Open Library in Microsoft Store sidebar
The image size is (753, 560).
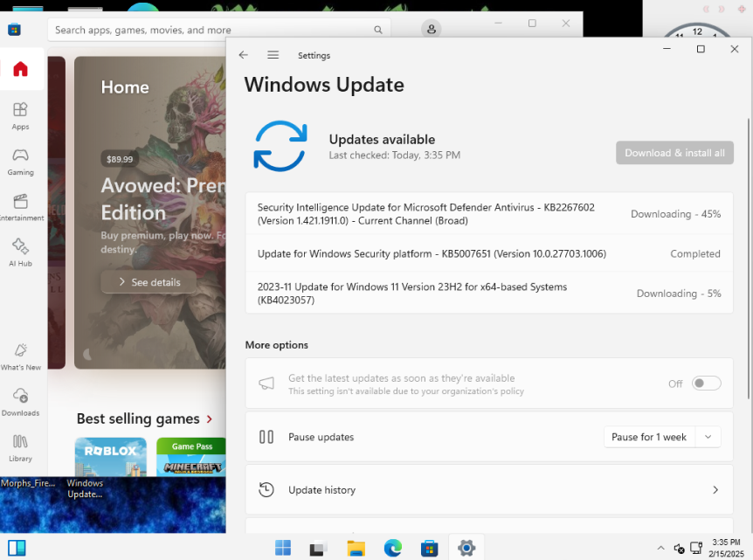20,448
